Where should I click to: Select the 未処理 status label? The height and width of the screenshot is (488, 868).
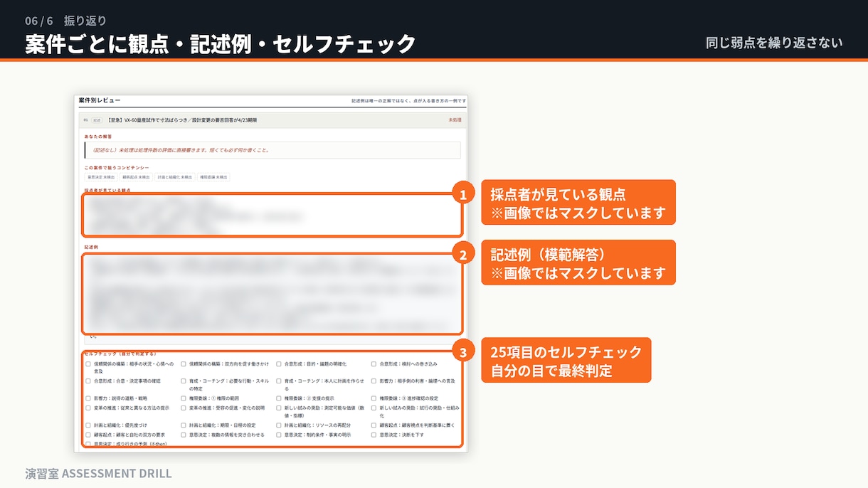coord(455,120)
